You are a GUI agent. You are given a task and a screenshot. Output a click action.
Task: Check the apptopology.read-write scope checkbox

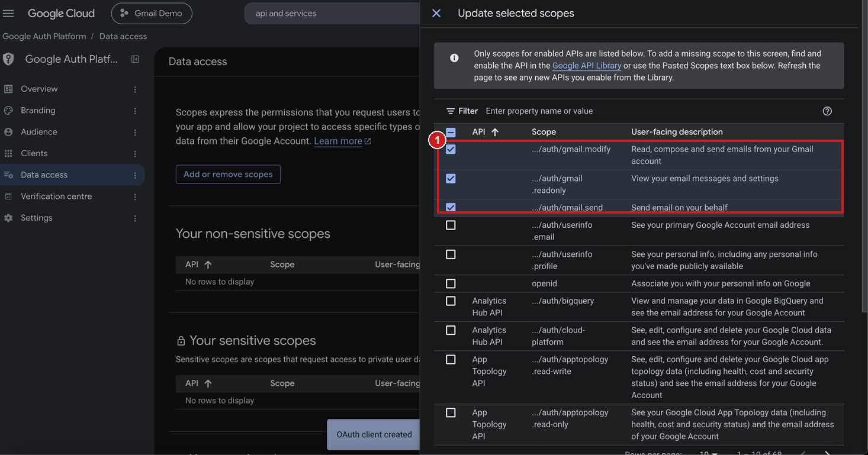[x=451, y=360]
